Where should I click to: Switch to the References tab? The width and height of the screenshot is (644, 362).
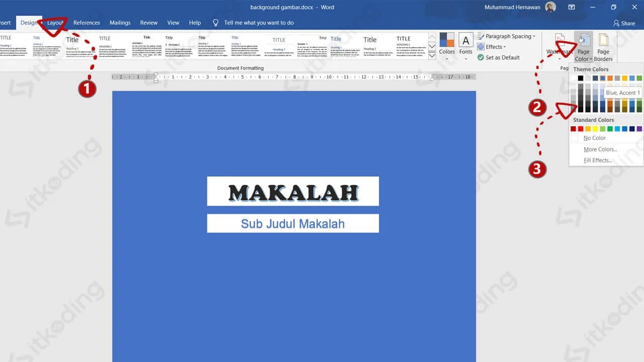87,23
